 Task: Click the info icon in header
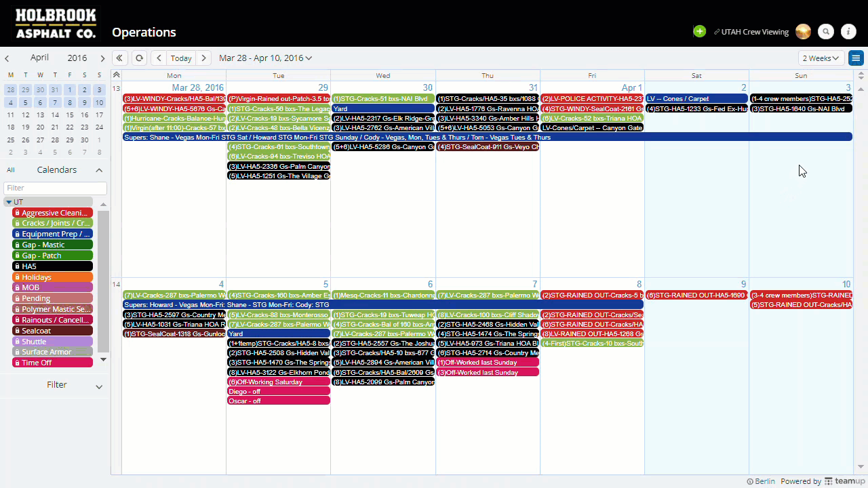pyautogui.click(x=848, y=32)
